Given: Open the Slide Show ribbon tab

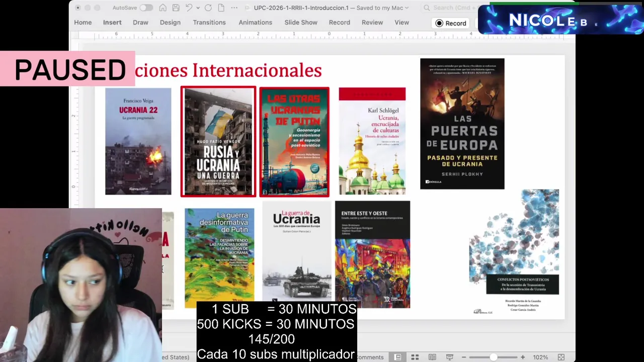Looking at the screenshot, I should (301, 23).
